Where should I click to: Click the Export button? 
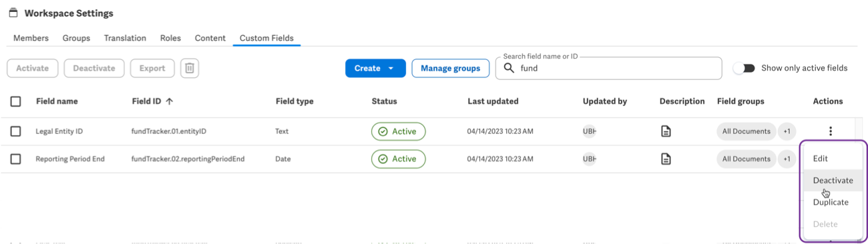(x=152, y=68)
